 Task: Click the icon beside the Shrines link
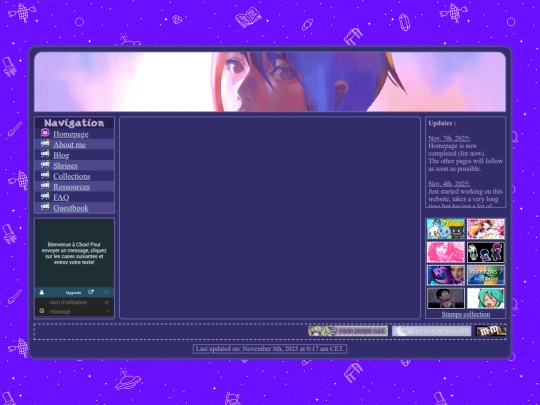[x=45, y=165]
